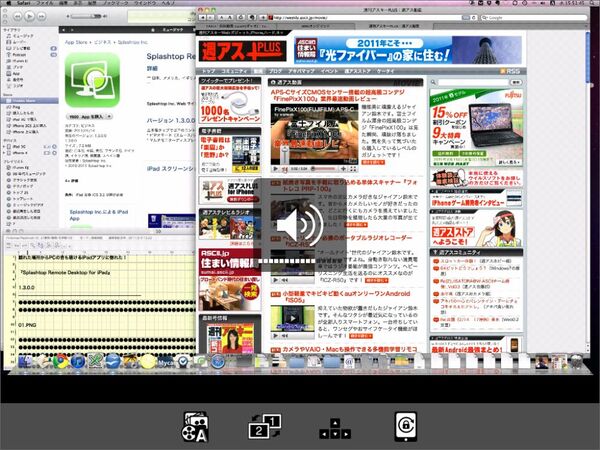Screen dimensions: 600x450
Task: Click the Safari URL address field
Action: coord(365,18)
